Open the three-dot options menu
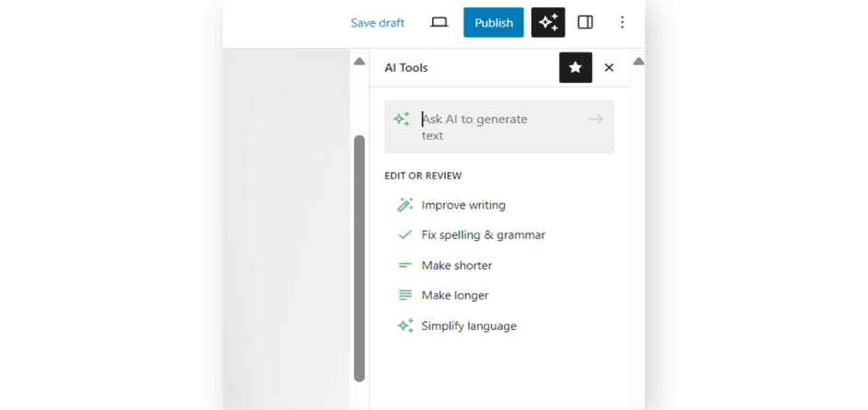 click(622, 23)
